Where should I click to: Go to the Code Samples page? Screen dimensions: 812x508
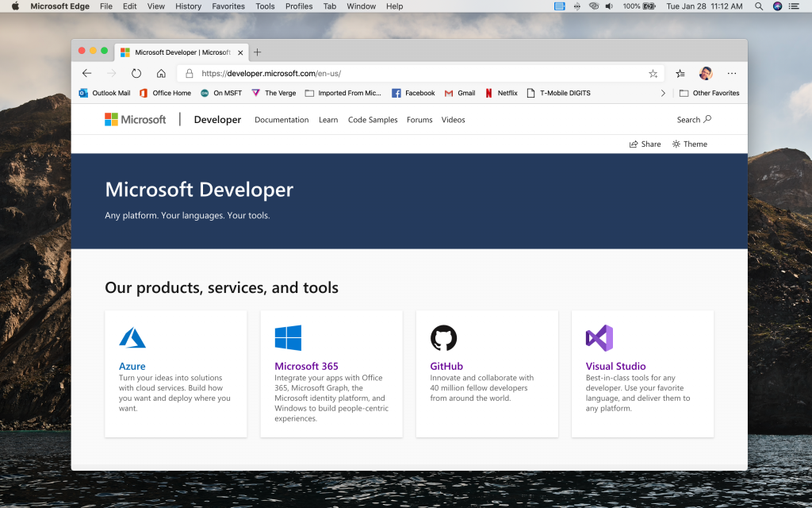pos(373,120)
